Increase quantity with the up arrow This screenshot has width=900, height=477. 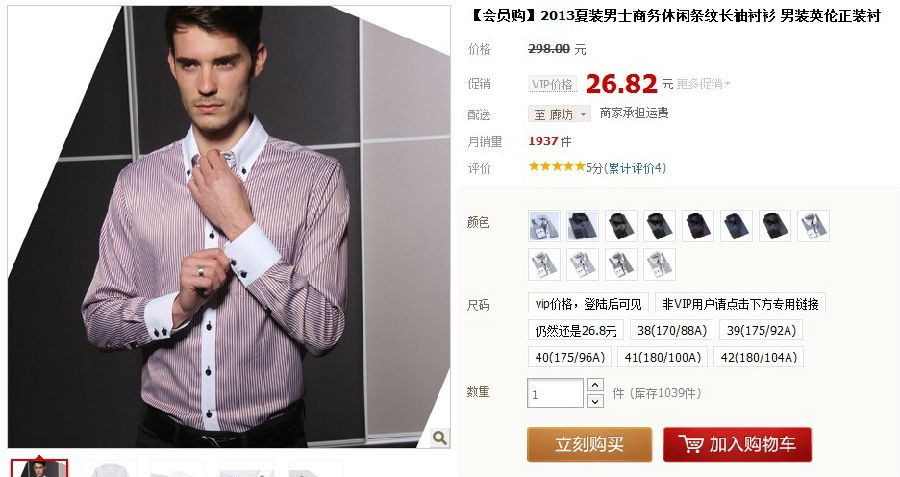click(595, 385)
